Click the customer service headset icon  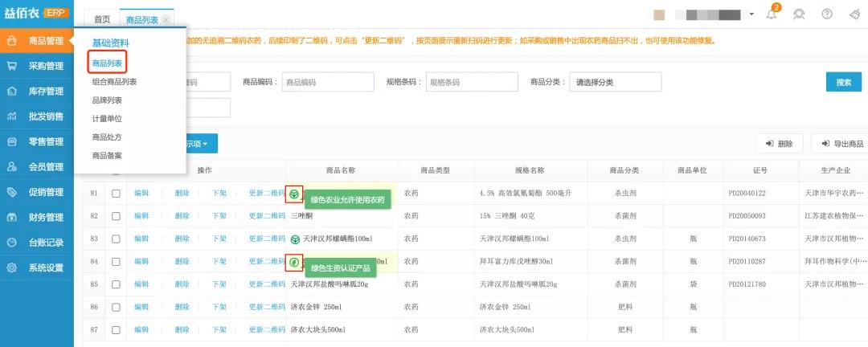click(x=799, y=15)
